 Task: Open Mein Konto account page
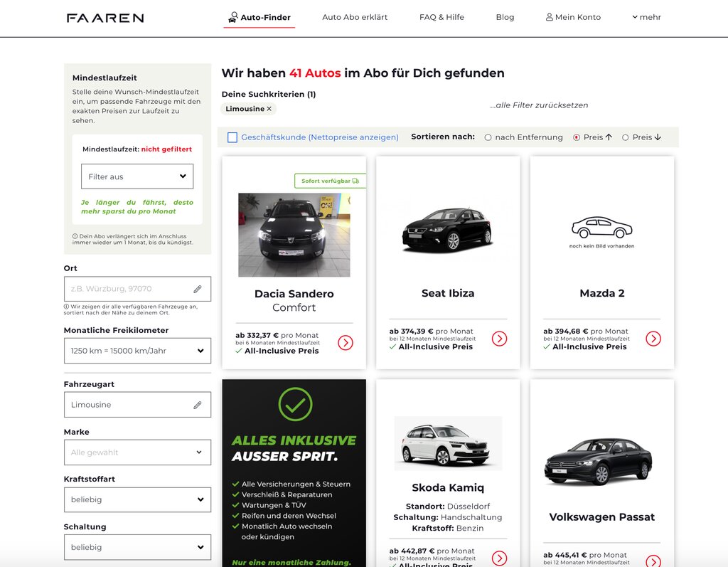(573, 17)
